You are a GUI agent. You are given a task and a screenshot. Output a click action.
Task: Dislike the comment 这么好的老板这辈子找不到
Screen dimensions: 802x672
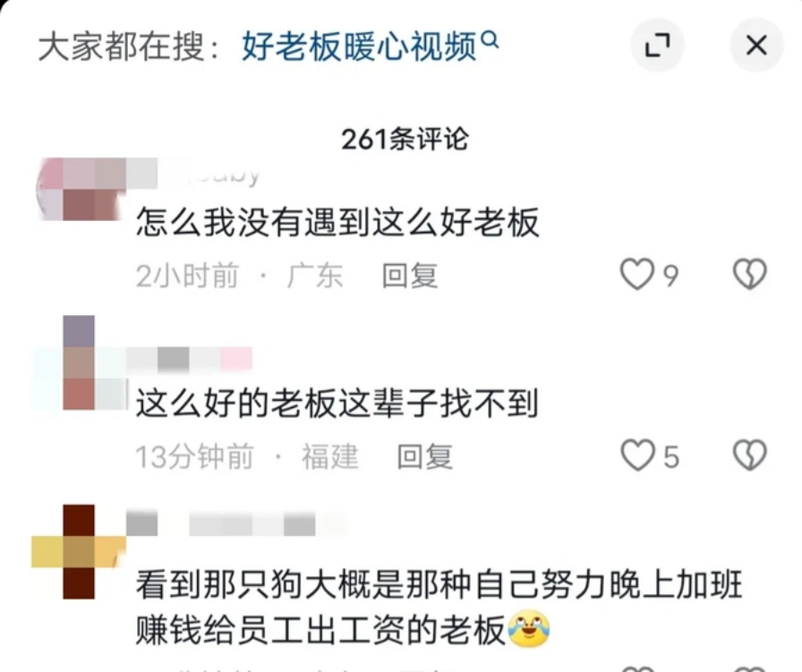[x=750, y=455]
